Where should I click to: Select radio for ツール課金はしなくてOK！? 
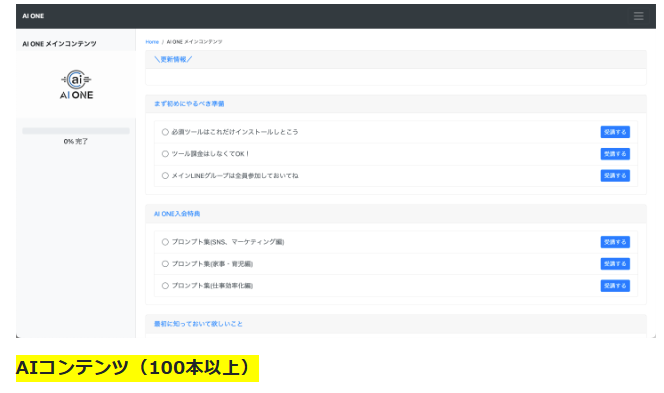pos(165,154)
